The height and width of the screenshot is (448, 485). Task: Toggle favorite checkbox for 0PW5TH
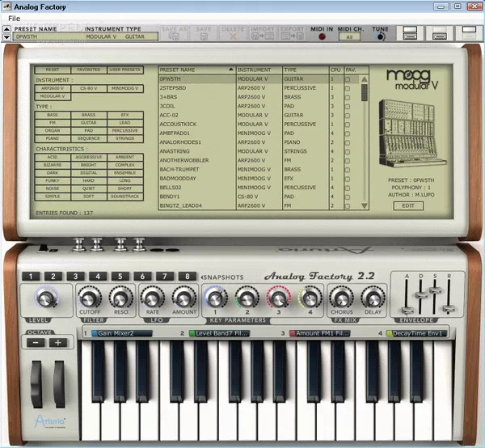pyautogui.click(x=348, y=79)
